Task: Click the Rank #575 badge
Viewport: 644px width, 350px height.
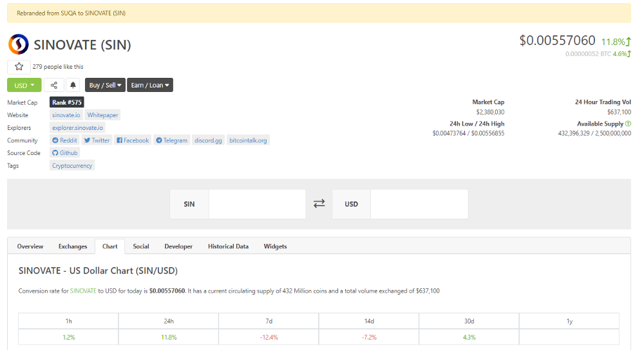Action: (67, 102)
